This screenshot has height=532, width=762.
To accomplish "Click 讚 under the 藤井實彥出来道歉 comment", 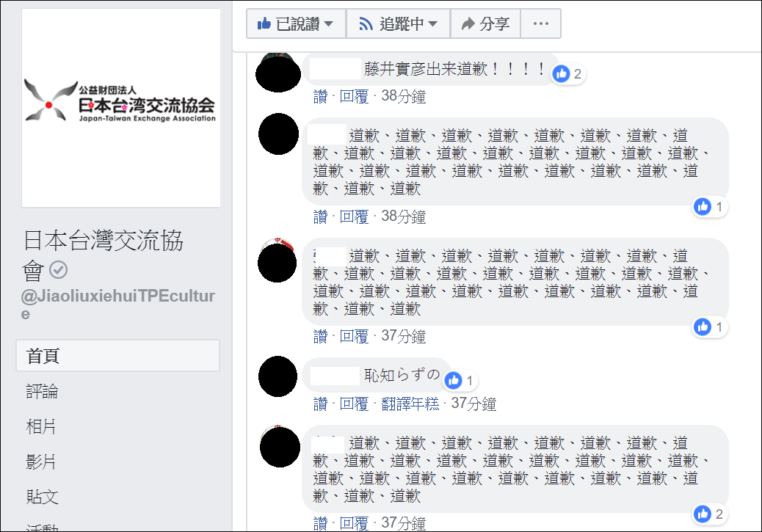I will point(320,97).
